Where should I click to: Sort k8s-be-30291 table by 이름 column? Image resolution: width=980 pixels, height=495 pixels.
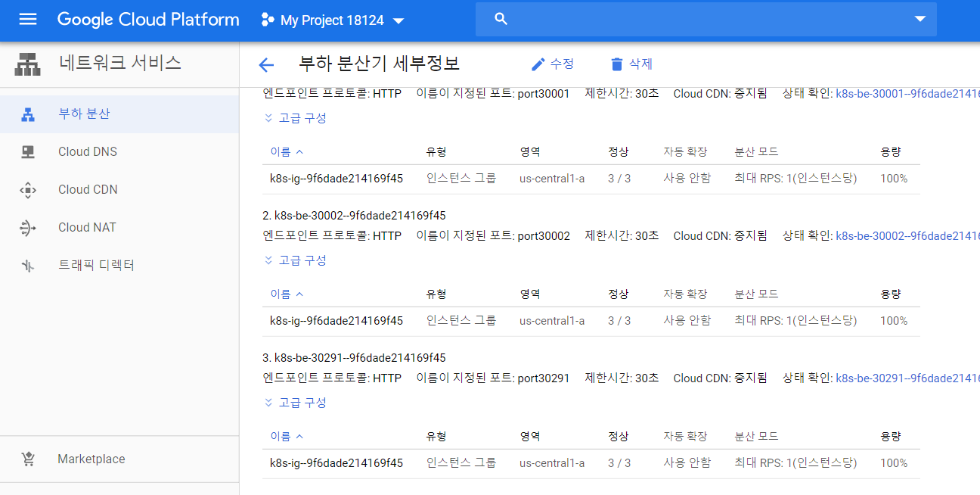(x=287, y=436)
